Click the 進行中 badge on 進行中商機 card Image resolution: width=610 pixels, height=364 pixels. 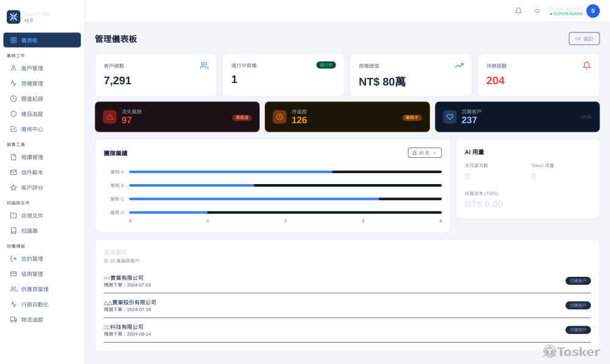click(x=326, y=65)
